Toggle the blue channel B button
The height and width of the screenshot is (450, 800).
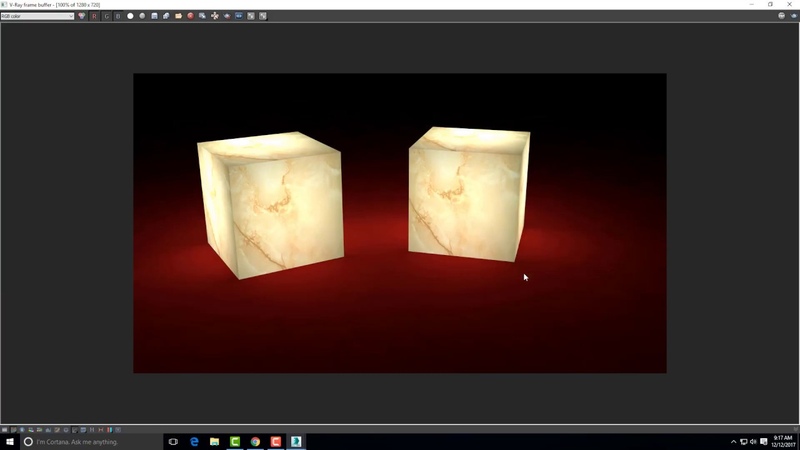[x=118, y=16]
